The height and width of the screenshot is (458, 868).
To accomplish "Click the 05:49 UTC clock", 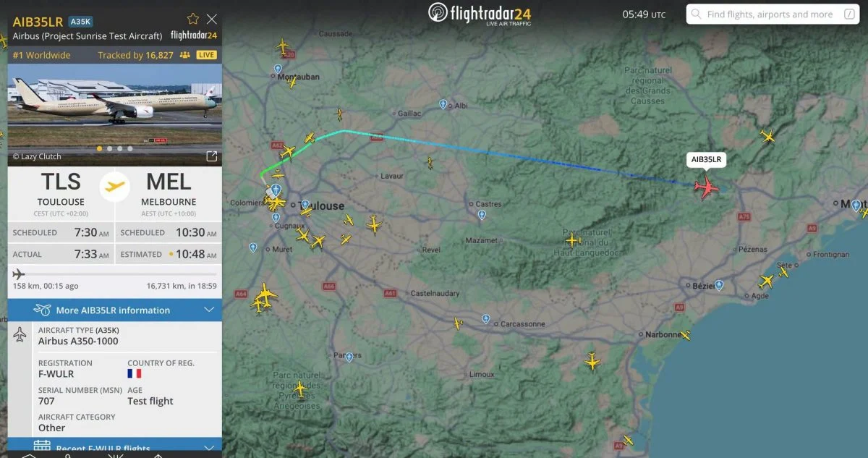I will (x=644, y=14).
